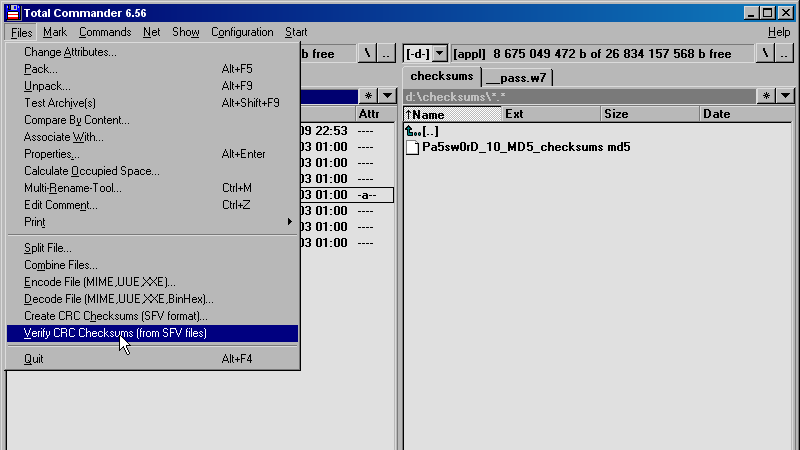Sort right panel by Date column
Viewport: 800px width, 450px height.
click(745, 114)
